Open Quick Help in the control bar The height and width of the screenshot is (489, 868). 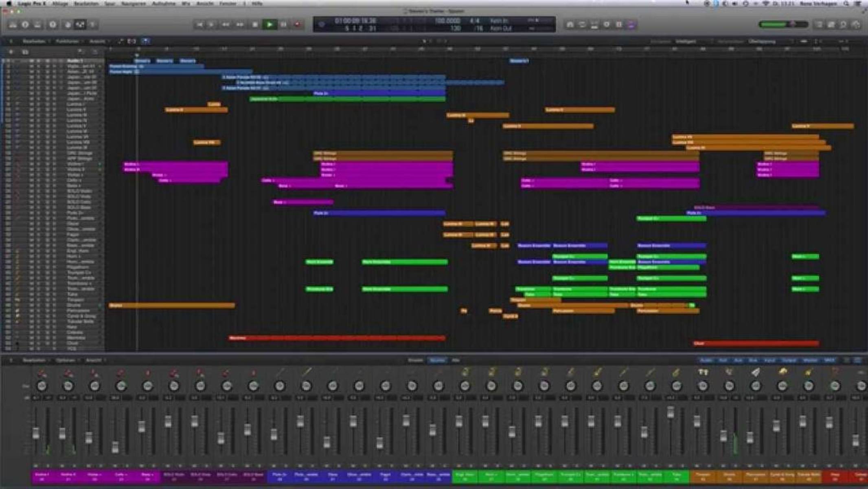pos(53,25)
